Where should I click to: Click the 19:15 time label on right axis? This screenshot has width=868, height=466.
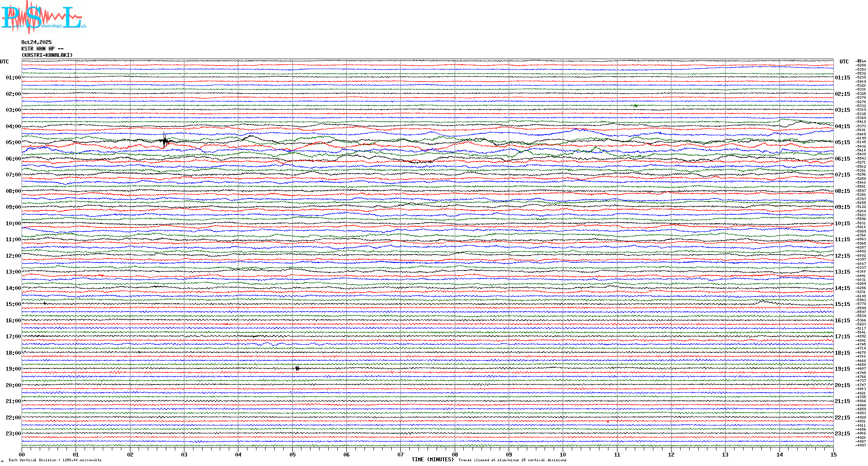842,369
